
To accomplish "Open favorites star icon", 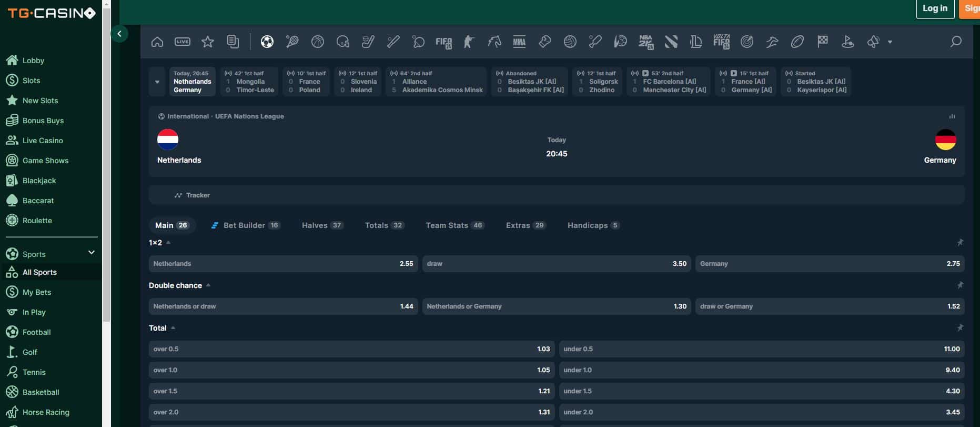I will 208,42.
